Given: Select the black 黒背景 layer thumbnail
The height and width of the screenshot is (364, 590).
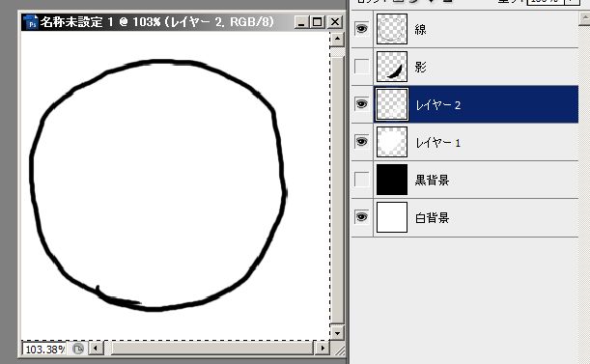Looking at the screenshot, I should coord(392,180).
